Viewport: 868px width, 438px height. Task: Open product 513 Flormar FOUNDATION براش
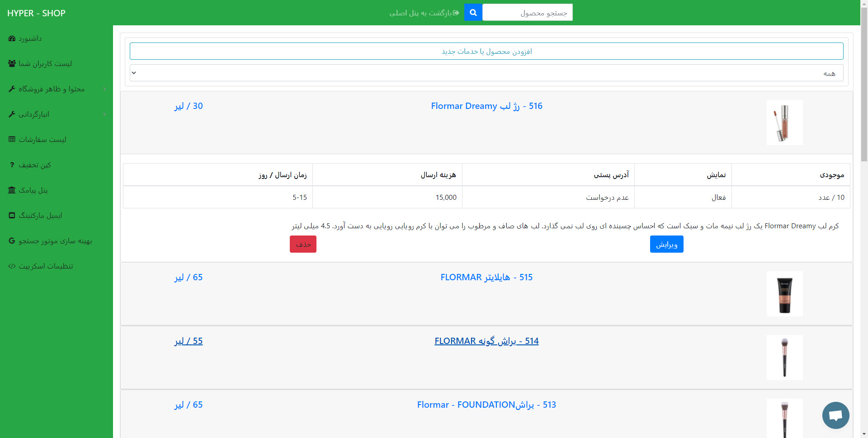(x=486, y=405)
